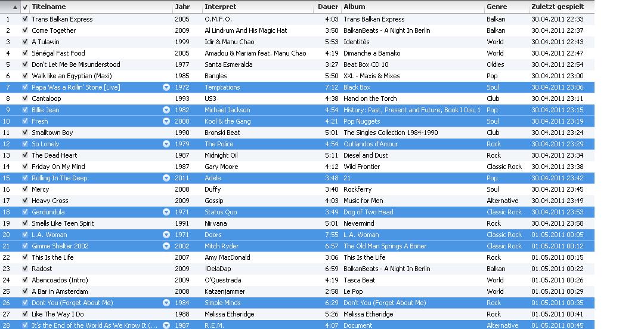
Task: Click album XXL - Maxis & Mixes
Action: (371, 76)
